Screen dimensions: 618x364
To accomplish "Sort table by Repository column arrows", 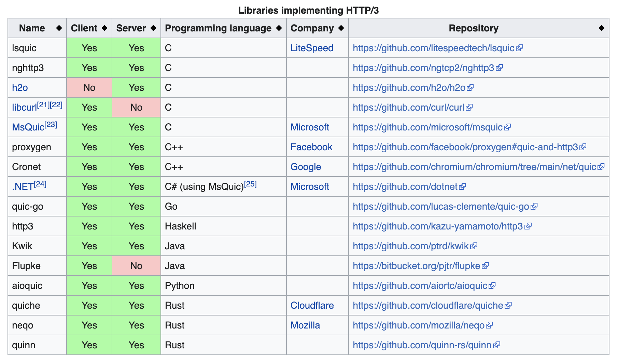I will [602, 28].
